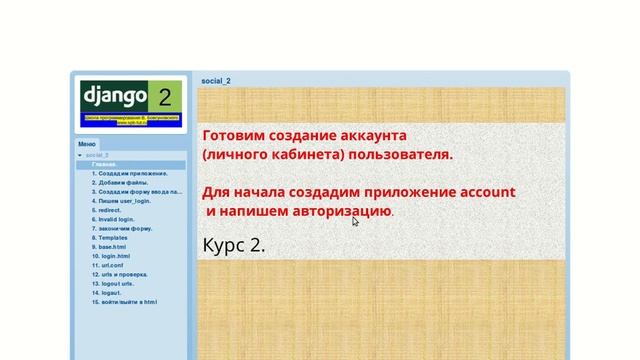640x360 pixels.
Task: Open lesson 8. Templates
Action: tap(110, 238)
